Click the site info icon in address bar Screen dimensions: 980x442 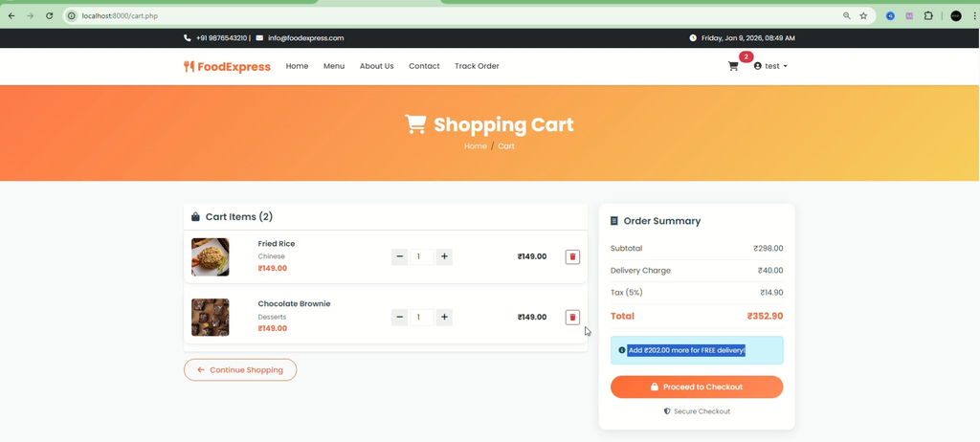click(x=72, y=15)
